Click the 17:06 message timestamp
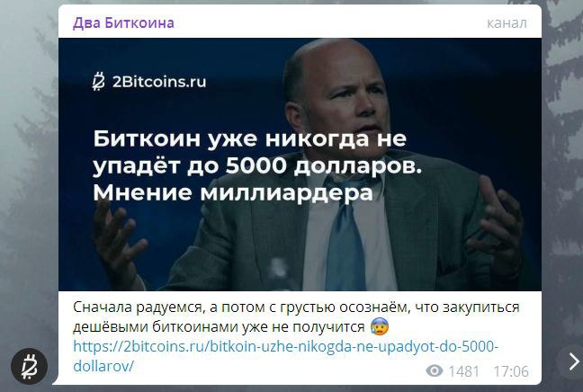 click(x=511, y=370)
